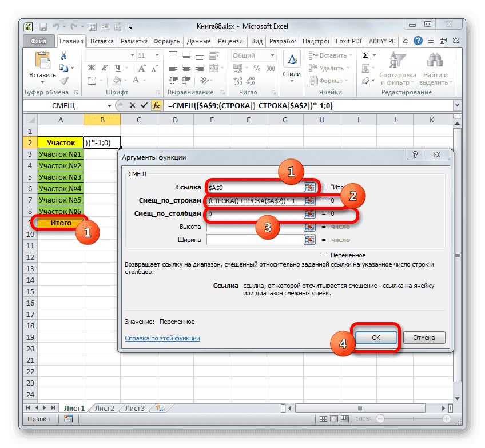Toggle bold (Ж) formatting
485x448 pixels.
(91, 68)
